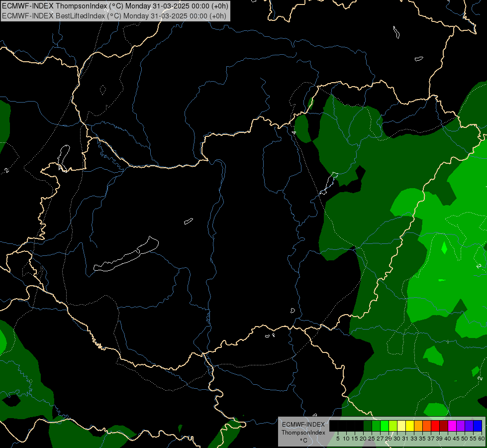
Task: Select the pure yellow 31–33 legend swatch
Action: [x=410, y=426]
